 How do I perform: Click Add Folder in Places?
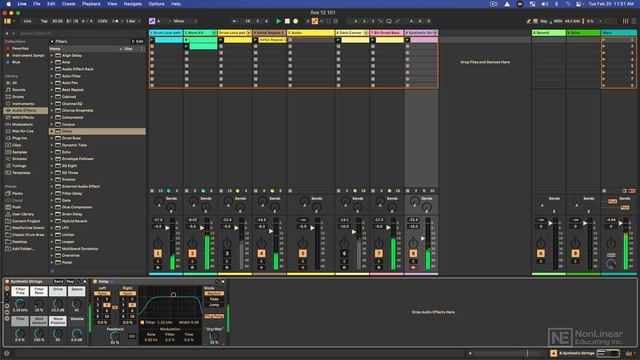click(23, 249)
